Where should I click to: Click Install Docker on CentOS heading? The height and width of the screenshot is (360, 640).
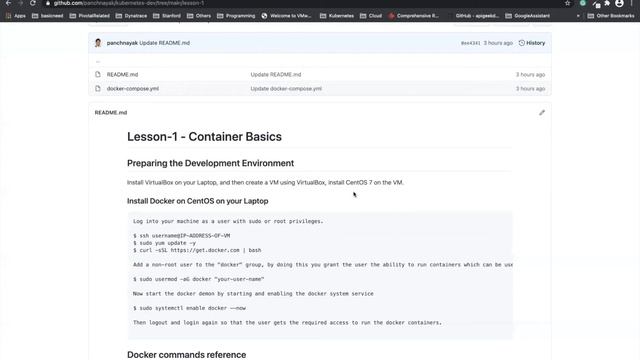point(198,201)
